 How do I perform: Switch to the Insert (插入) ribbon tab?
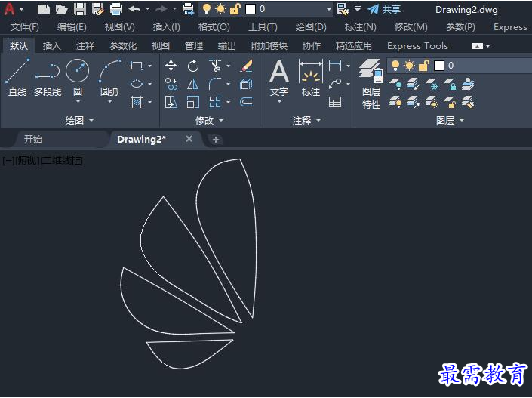[x=51, y=45]
